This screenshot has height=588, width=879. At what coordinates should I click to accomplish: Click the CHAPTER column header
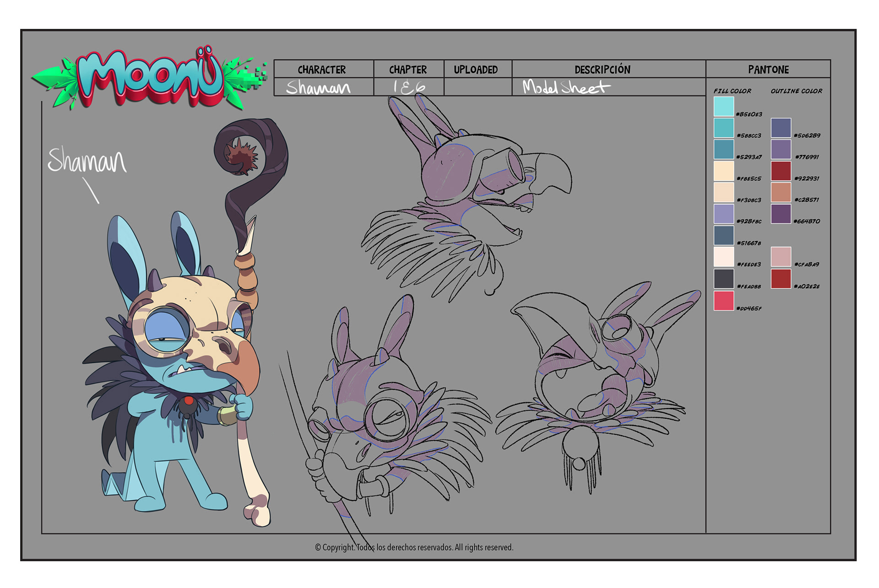point(408,70)
